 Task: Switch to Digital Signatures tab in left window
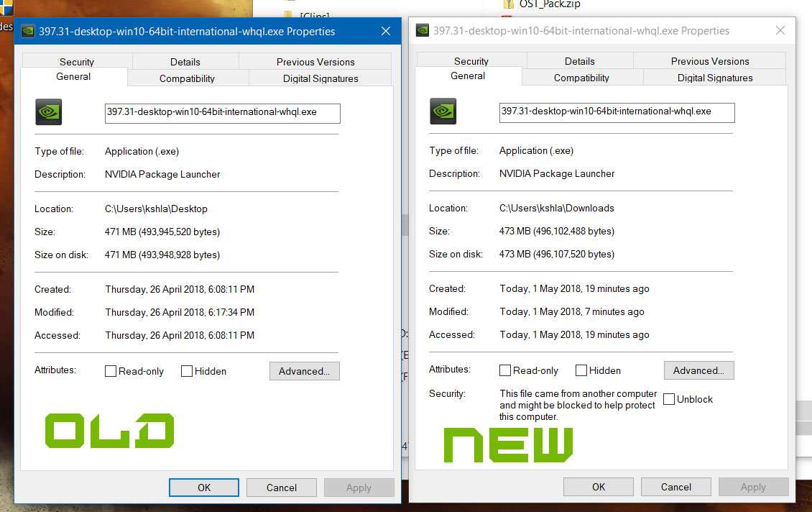point(320,78)
